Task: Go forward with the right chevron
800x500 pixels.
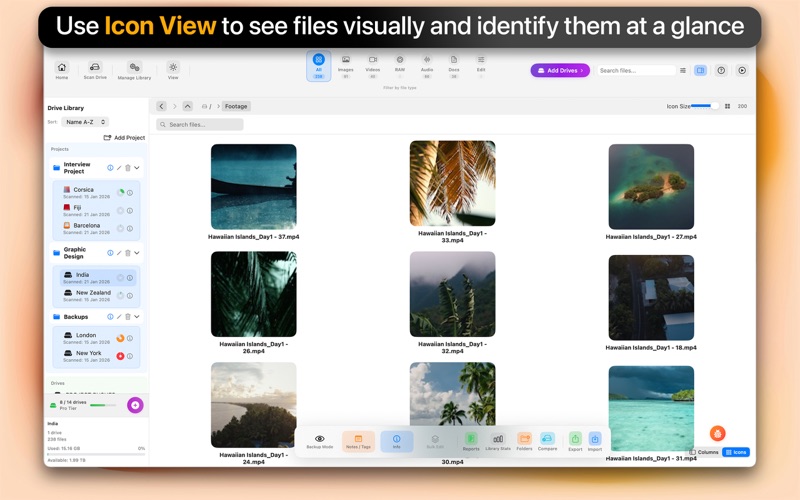Action: (174, 106)
